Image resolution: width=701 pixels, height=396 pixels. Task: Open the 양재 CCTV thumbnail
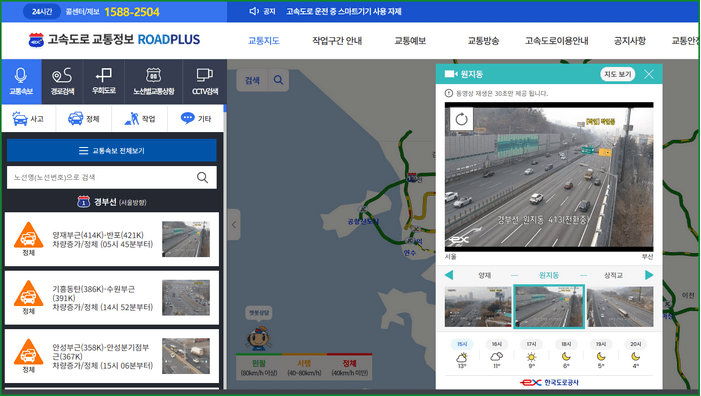pyautogui.click(x=478, y=307)
